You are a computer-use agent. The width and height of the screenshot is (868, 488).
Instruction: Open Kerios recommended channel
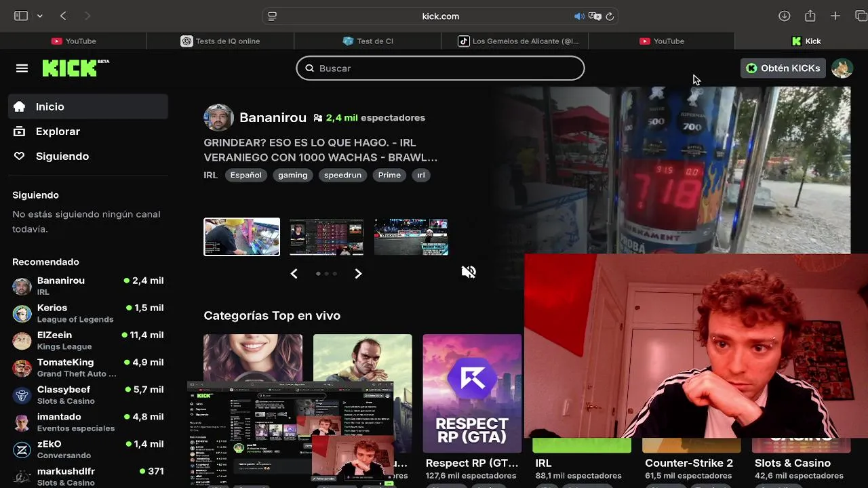(x=88, y=313)
